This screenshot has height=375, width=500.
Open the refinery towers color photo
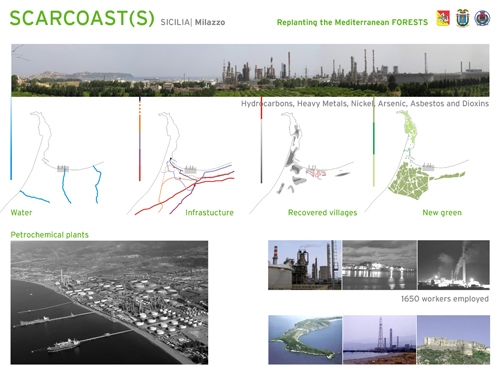tap(305, 265)
